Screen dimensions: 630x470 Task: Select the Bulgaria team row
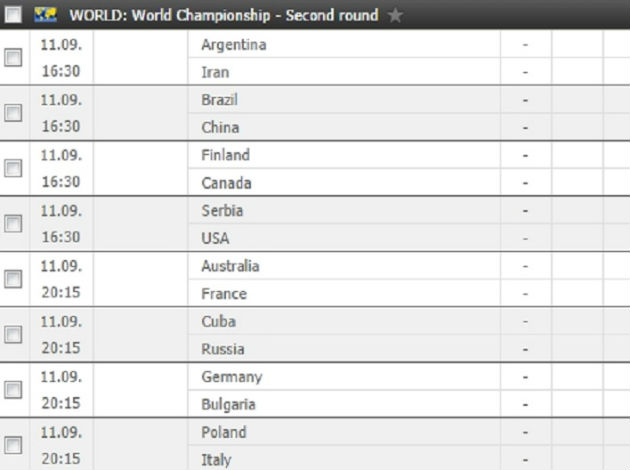[228, 404]
